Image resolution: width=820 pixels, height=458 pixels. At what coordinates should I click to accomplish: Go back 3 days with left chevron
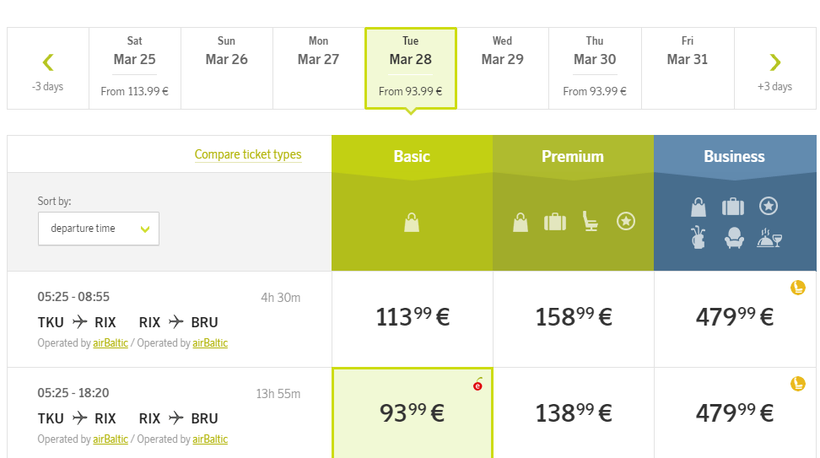[48, 68]
